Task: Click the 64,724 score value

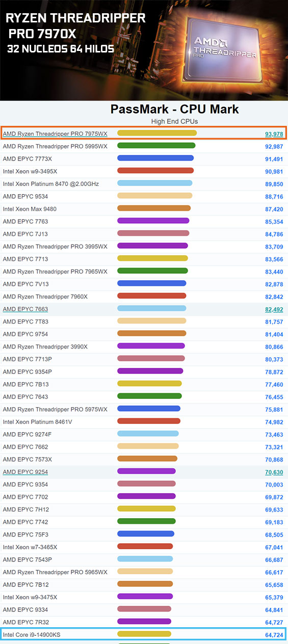Action: tap(274, 635)
